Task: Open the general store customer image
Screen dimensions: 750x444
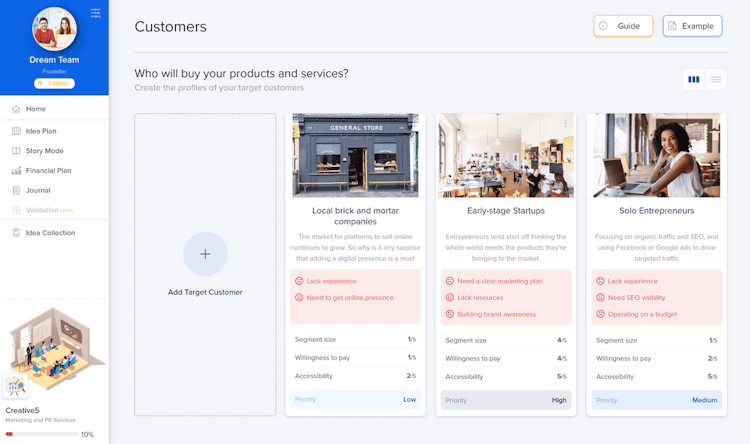Action: (355, 155)
